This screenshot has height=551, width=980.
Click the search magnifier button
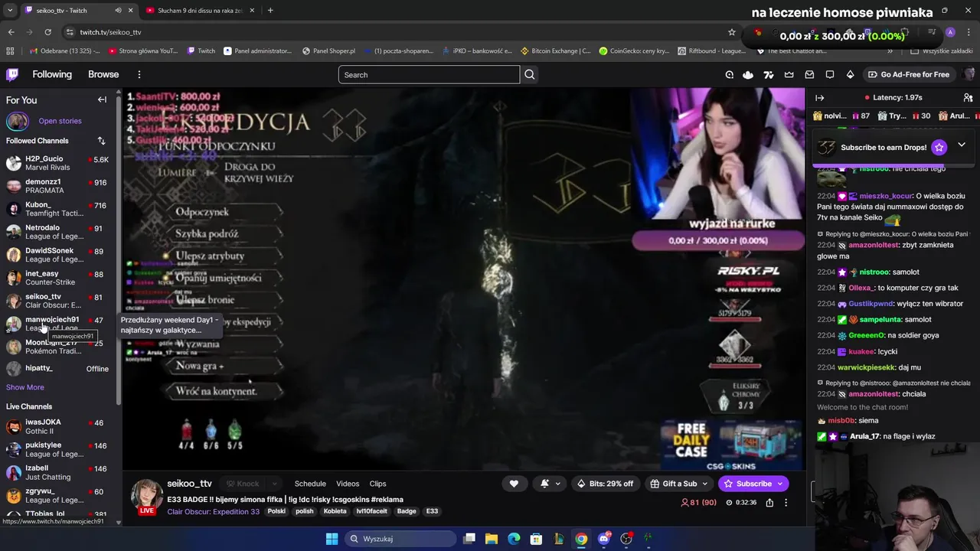(x=530, y=74)
